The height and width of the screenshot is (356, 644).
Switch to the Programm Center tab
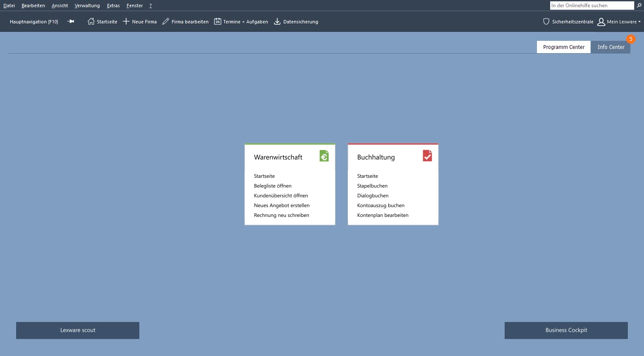pos(564,47)
